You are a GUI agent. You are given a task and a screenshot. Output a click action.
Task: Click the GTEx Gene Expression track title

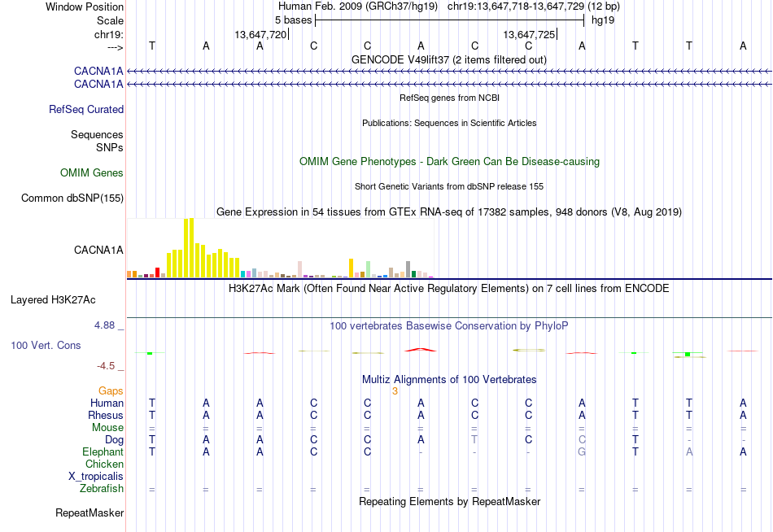pyautogui.click(x=449, y=212)
